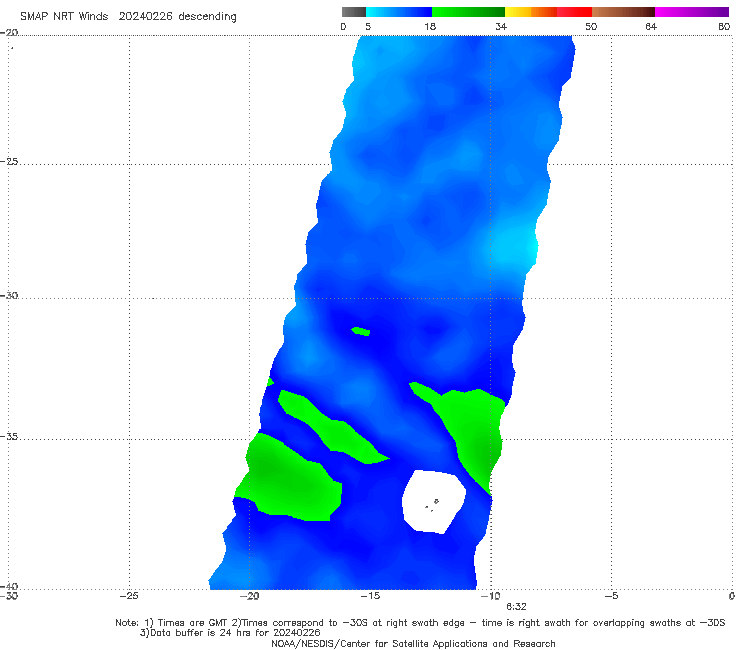This screenshot has height=650, width=740.
Task: Click the color bar label '18'
Action: [x=430, y=27]
